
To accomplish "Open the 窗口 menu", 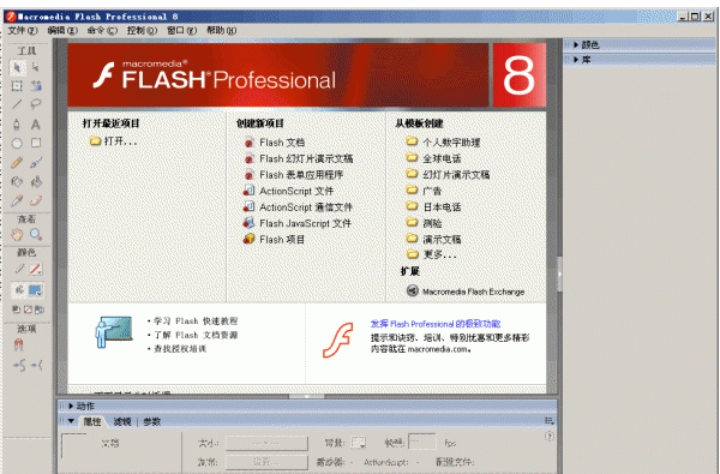I will (x=182, y=30).
